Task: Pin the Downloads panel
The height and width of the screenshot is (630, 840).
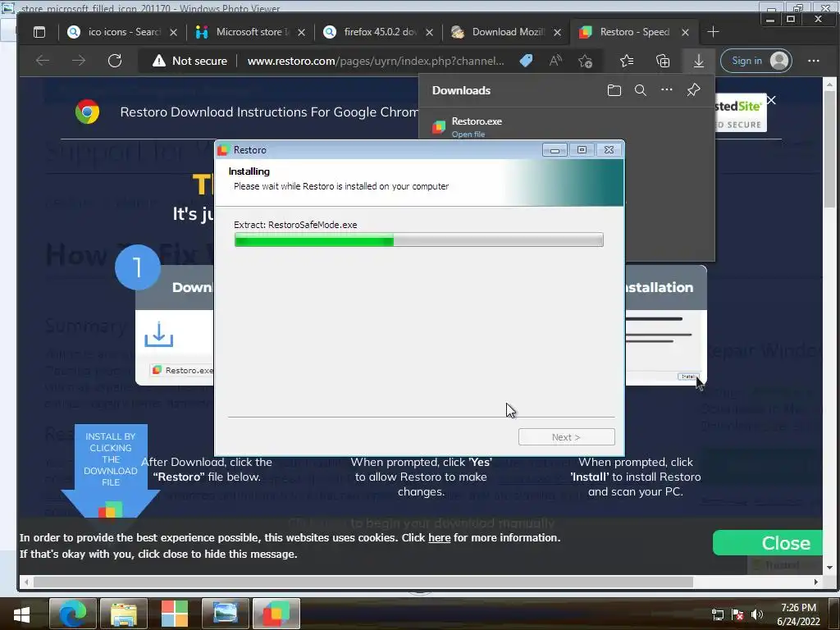Action: [693, 89]
